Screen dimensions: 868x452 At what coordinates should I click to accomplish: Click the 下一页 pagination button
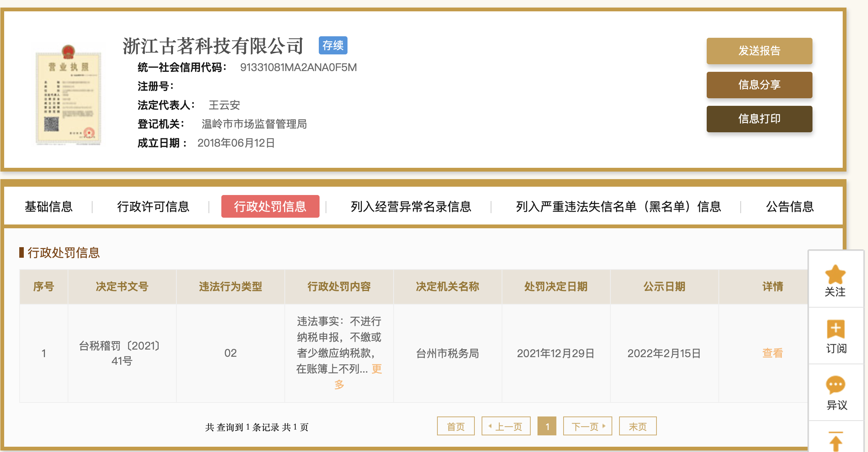[x=588, y=426]
